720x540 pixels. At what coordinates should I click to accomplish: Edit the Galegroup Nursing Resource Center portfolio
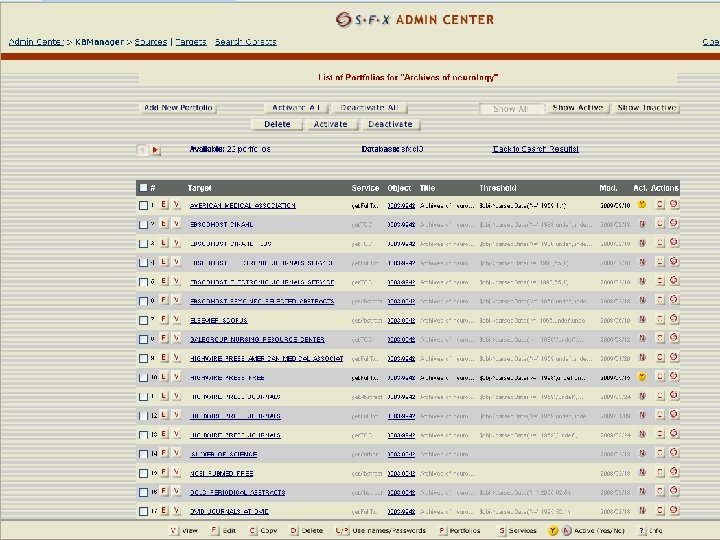[x=164, y=339]
